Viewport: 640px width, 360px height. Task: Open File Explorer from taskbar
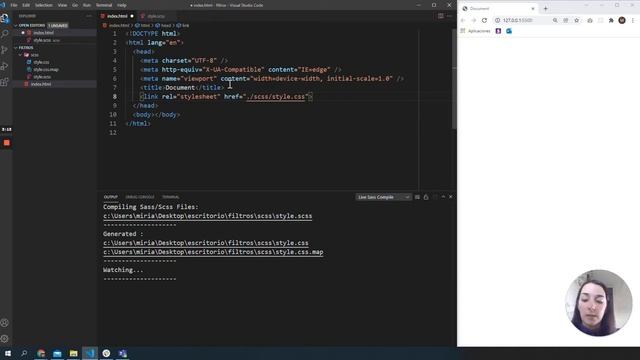click(x=73, y=353)
